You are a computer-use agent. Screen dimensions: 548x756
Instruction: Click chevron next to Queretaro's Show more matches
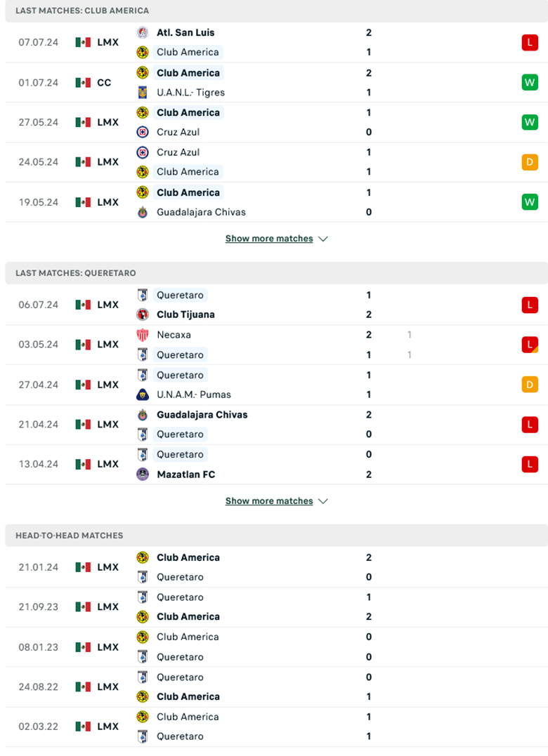(323, 501)
